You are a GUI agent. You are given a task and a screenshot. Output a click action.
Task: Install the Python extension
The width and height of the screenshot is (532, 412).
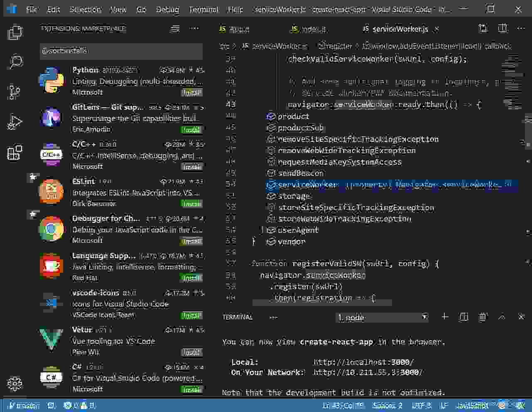point(192,92)
